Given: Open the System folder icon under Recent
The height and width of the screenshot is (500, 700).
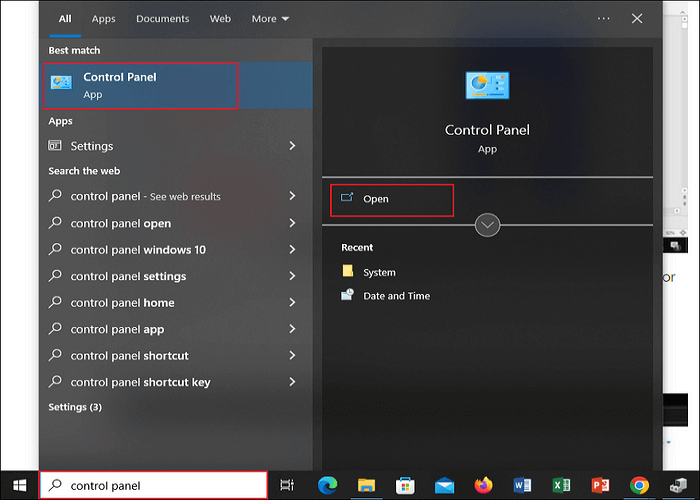Looking at the screenshot, I should click(x=348, y=271).
